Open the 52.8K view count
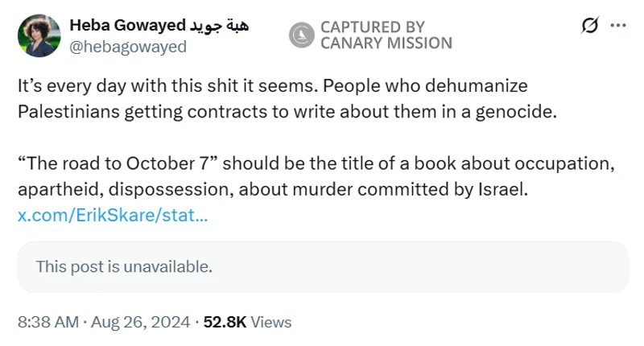 225,322
